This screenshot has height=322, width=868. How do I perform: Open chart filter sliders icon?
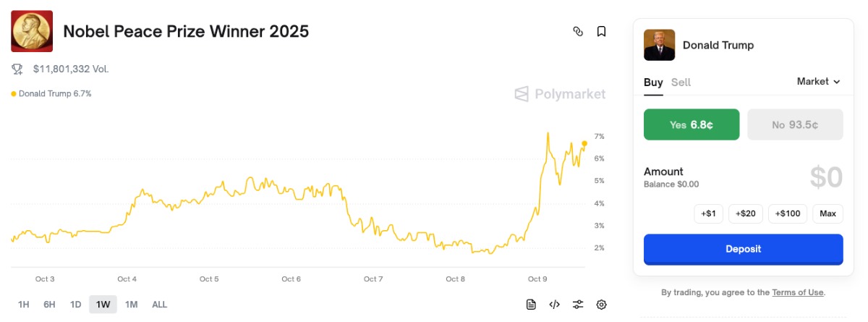pos(578,305)
